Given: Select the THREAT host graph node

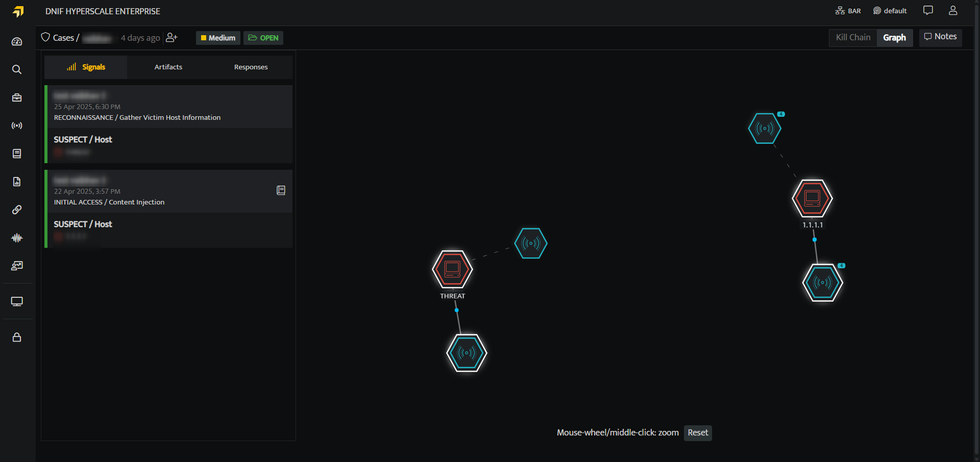Looking at the screenshot, I should pos(452,269).
